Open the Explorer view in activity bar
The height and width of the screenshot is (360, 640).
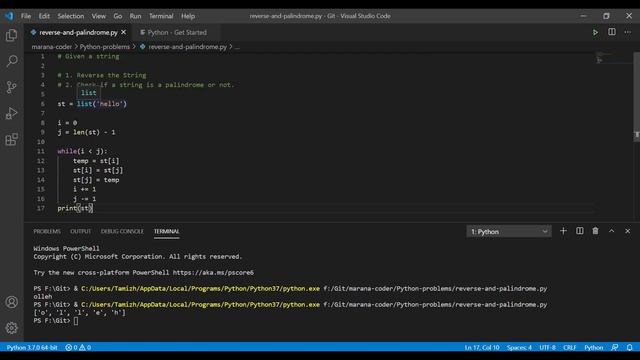point(11,36)
